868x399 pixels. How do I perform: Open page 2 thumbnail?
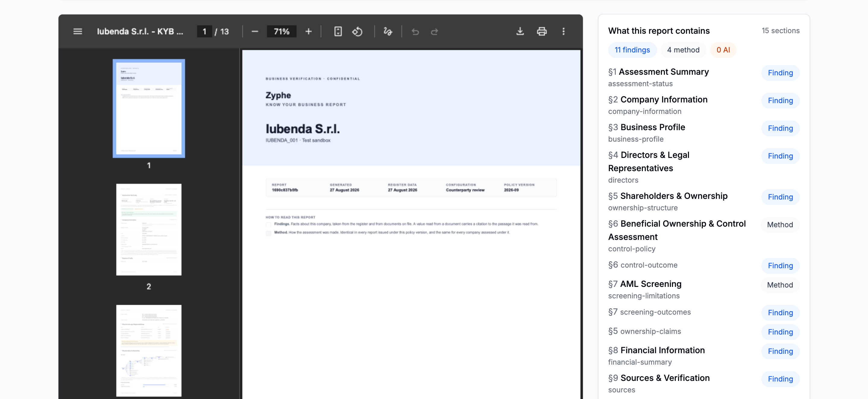point(149,230)
